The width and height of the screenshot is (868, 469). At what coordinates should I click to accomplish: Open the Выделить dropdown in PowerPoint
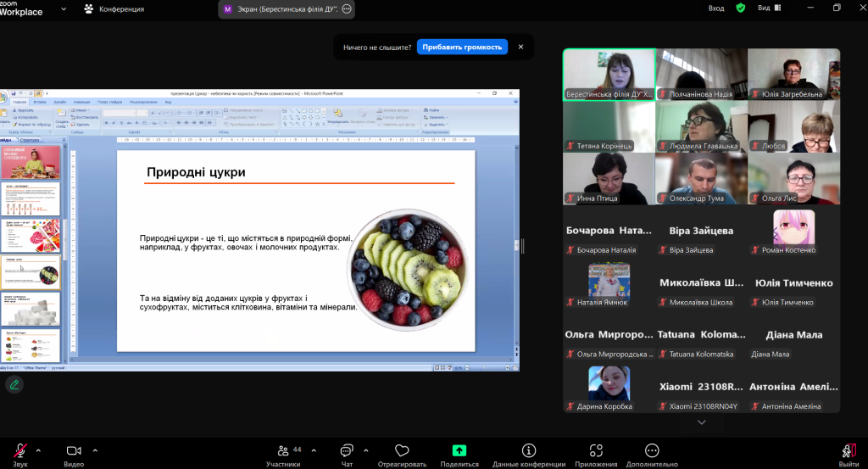tap(436, 124)
